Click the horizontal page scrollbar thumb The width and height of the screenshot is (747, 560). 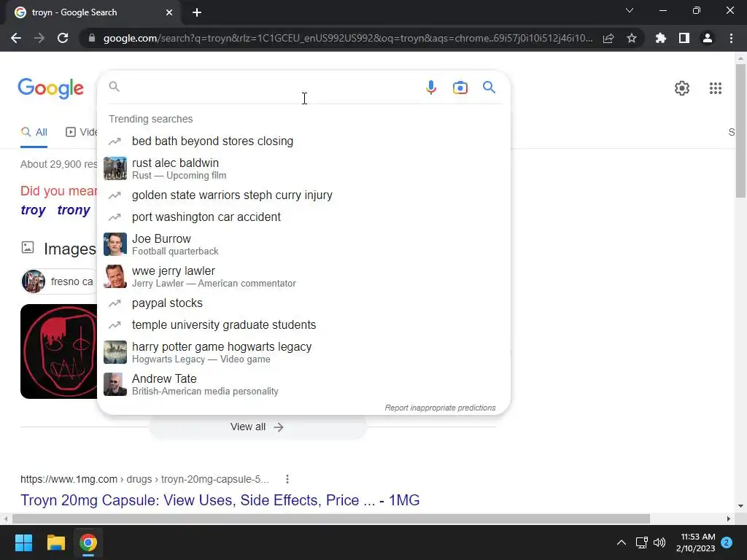click(x=331, y=518)
